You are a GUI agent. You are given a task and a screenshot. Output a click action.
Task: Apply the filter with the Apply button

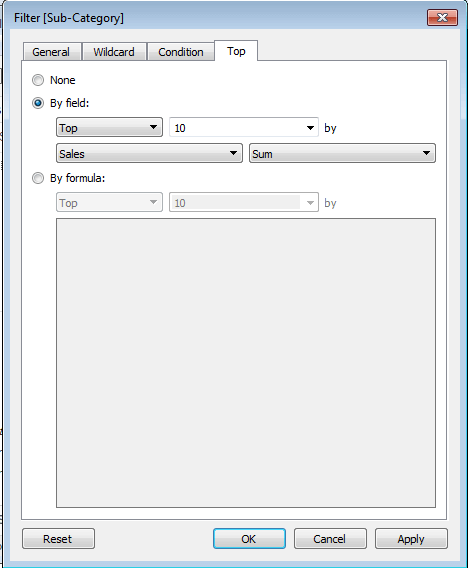pyautogui.click(x=411, y=539)
